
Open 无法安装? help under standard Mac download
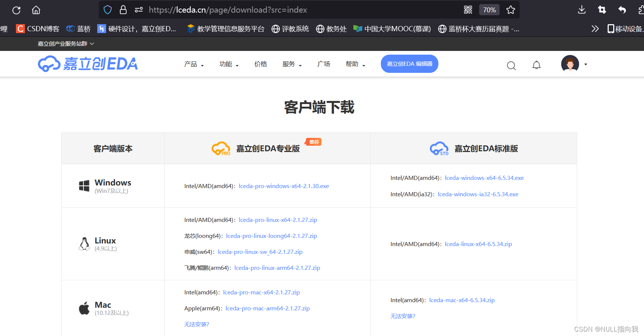(403, 316)
